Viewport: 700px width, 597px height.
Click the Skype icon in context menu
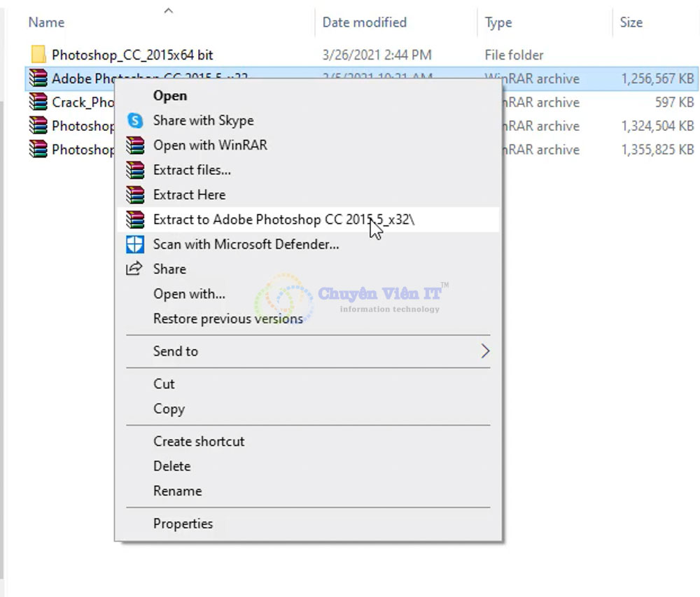(135, 120)
